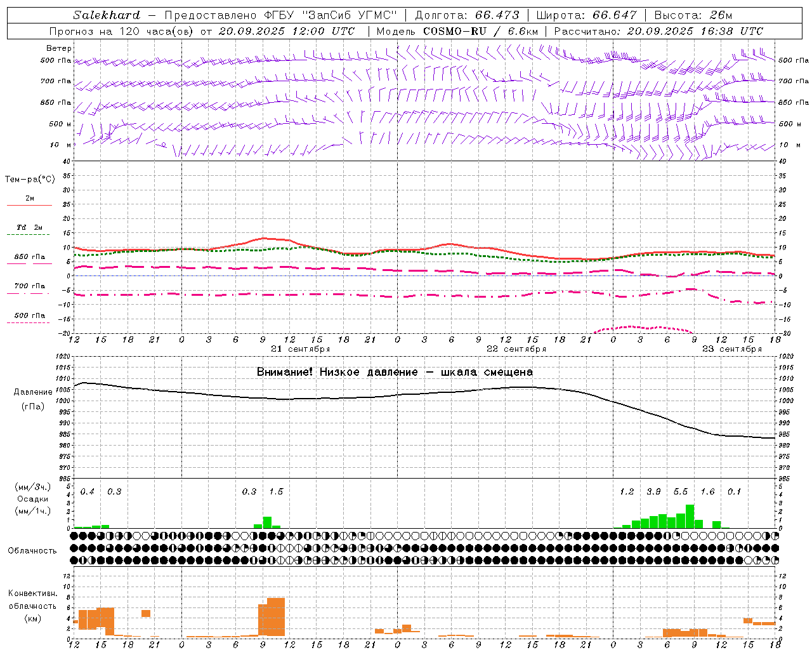Click the tallest green precipitation bar on 23 сентября
This screenshot has height=650, width=812.
point(690,516)
